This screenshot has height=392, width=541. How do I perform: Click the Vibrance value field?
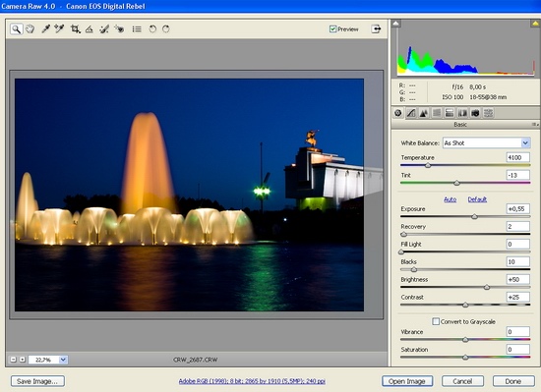pyautogui.click(x=517, y=332)
